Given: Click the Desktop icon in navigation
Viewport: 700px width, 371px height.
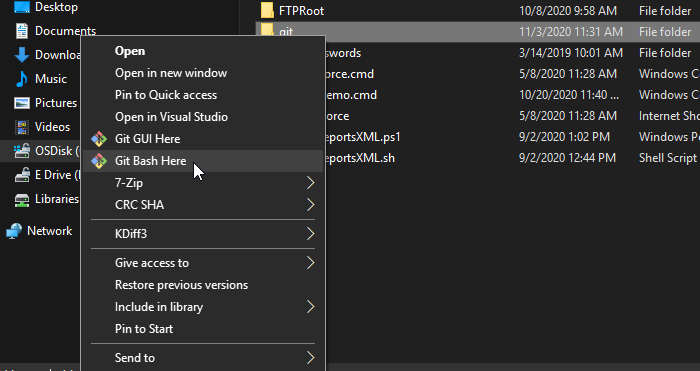Looking at the screenshot, I should [x=21, y=7].
